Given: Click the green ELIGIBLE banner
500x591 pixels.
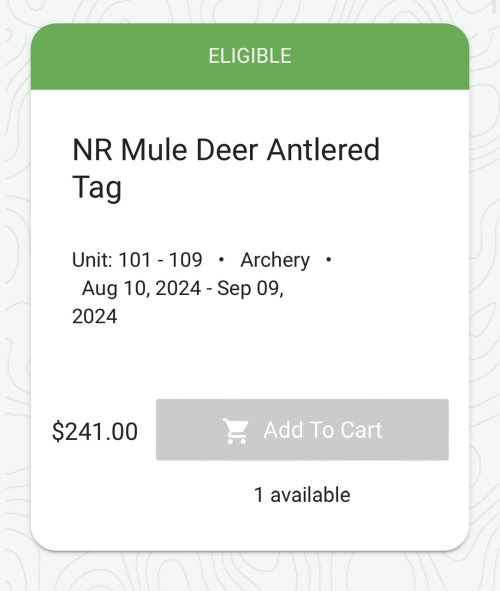Looking at the screenshot, I should (x=250, y=57).
